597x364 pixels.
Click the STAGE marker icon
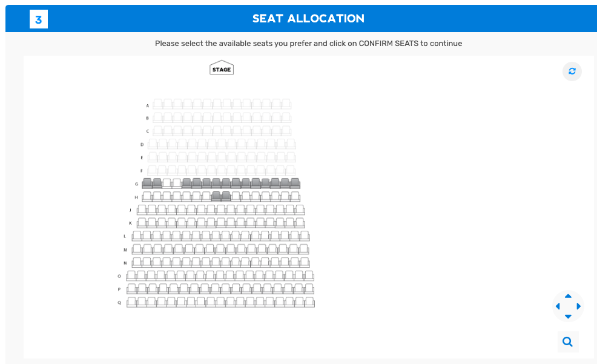(x=222, y=68)
